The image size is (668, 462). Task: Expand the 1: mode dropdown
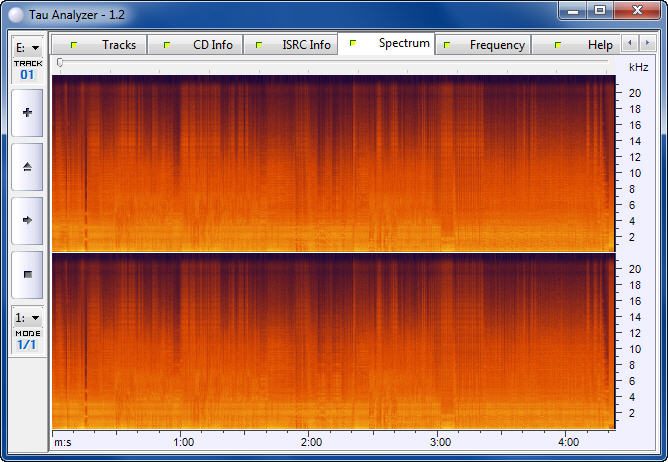(x=27, y=317)
